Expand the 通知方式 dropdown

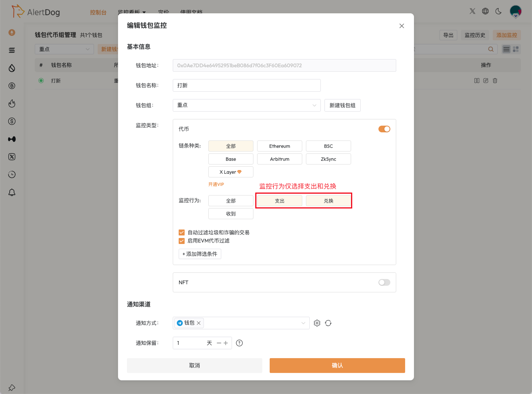coord(303,323)
